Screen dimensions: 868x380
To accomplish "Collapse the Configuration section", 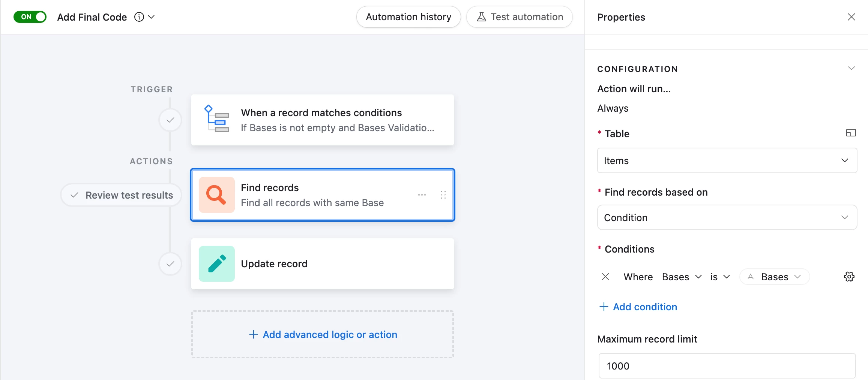I will click(x=851, y=69).
